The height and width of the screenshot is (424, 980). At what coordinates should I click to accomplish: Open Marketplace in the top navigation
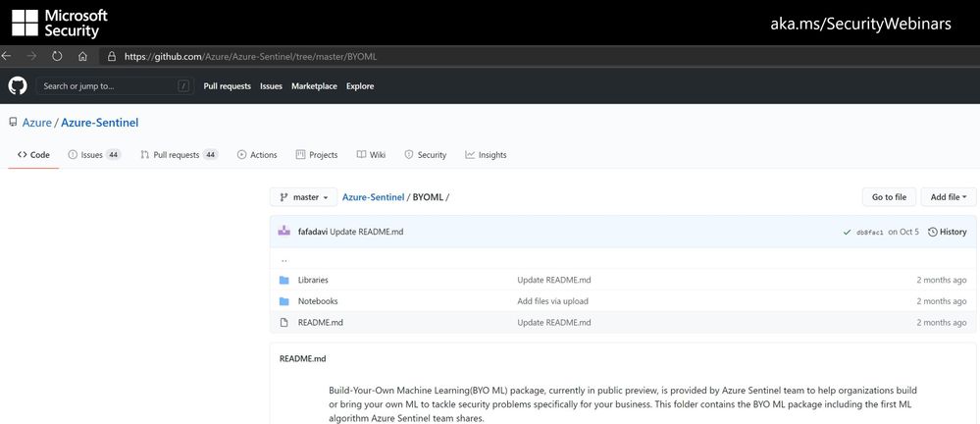(314, 86)
